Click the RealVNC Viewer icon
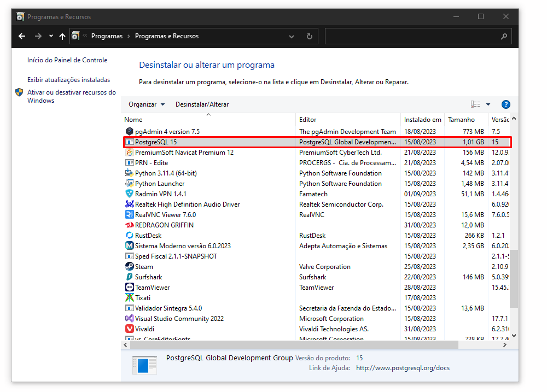The width and height of the screenshot is (547, 392). pos(130,215)
